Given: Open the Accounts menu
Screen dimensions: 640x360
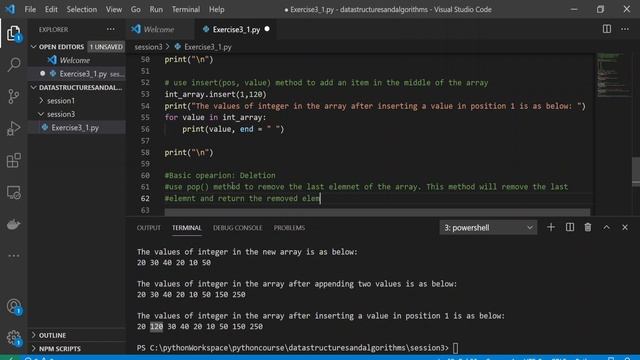Looking at the screenshot, I should [x=13, y=306].
